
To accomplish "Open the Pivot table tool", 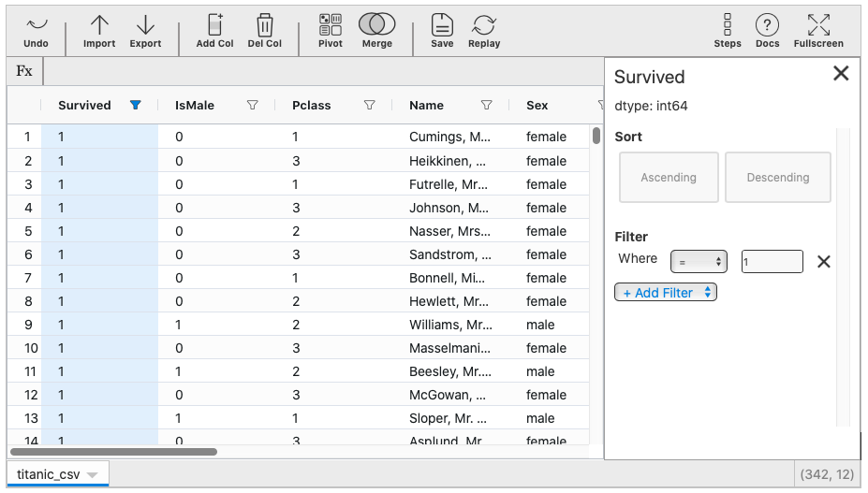I will (331, 31).
